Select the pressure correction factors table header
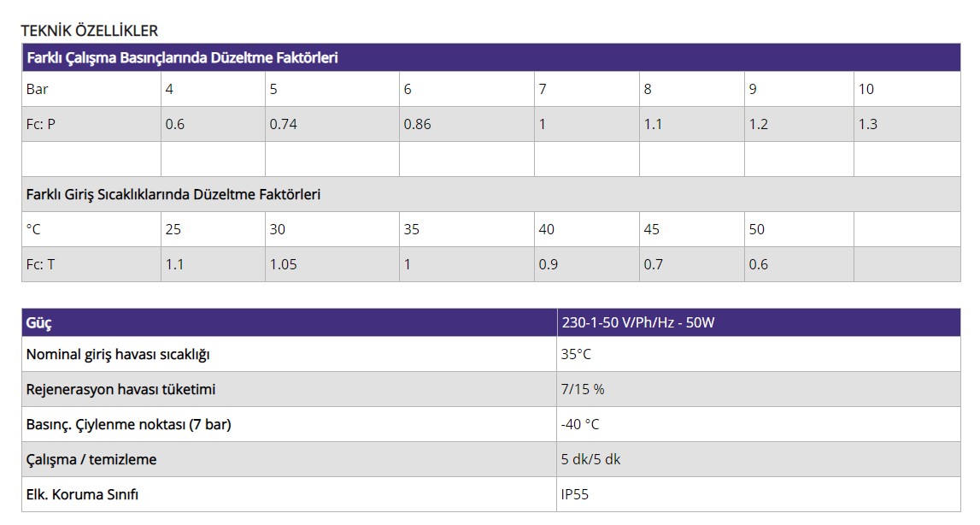 182,58
